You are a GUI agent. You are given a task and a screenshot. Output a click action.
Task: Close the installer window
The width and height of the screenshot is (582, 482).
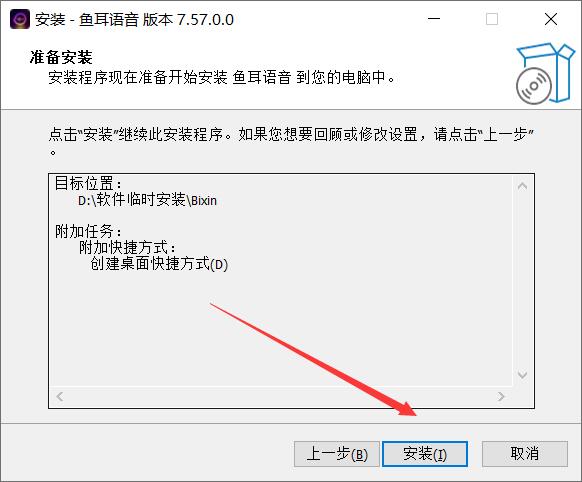coord(551,19)
